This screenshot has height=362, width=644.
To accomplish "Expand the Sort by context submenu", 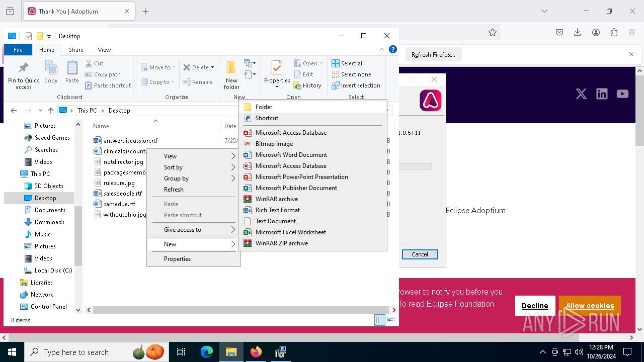I will (x=194, y=167).
